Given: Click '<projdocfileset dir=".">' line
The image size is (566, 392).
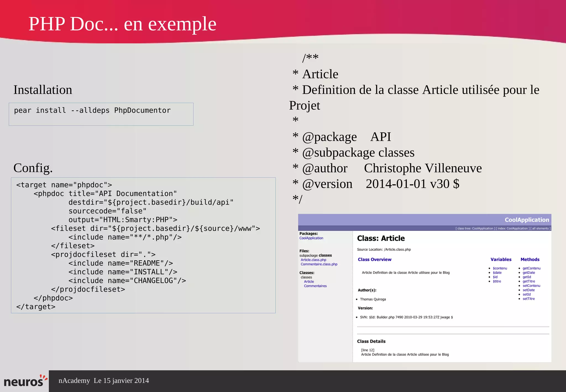Looking at the screenshot, I should (x=103, y=255).
